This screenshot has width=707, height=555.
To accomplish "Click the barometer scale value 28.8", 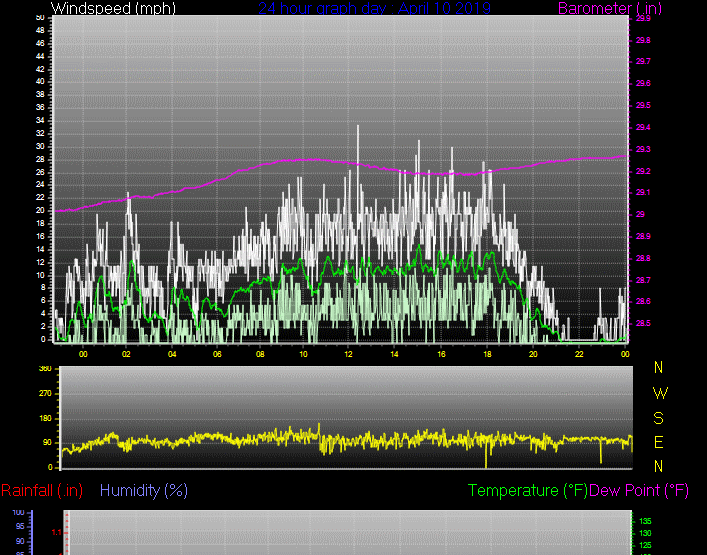I will (643, 258).
